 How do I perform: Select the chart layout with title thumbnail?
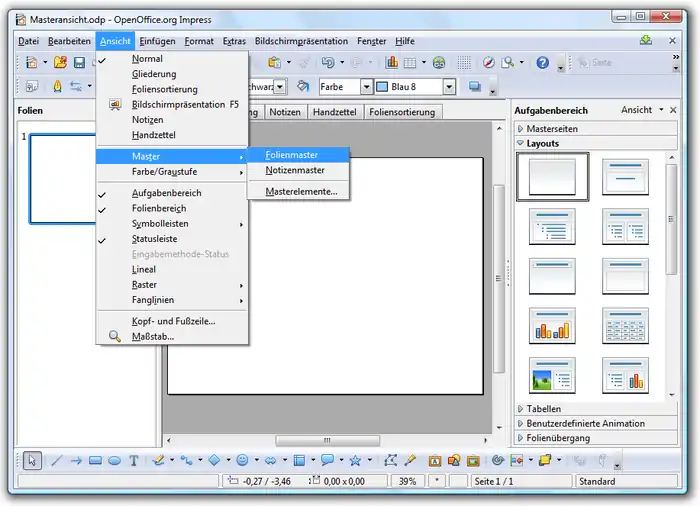pos(552,326)
